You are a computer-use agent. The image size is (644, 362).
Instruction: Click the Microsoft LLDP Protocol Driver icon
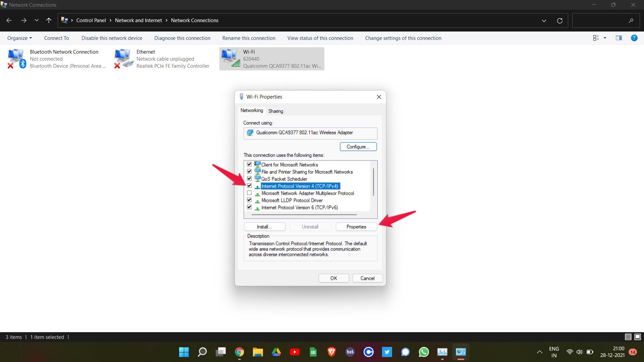coord(257,200)
